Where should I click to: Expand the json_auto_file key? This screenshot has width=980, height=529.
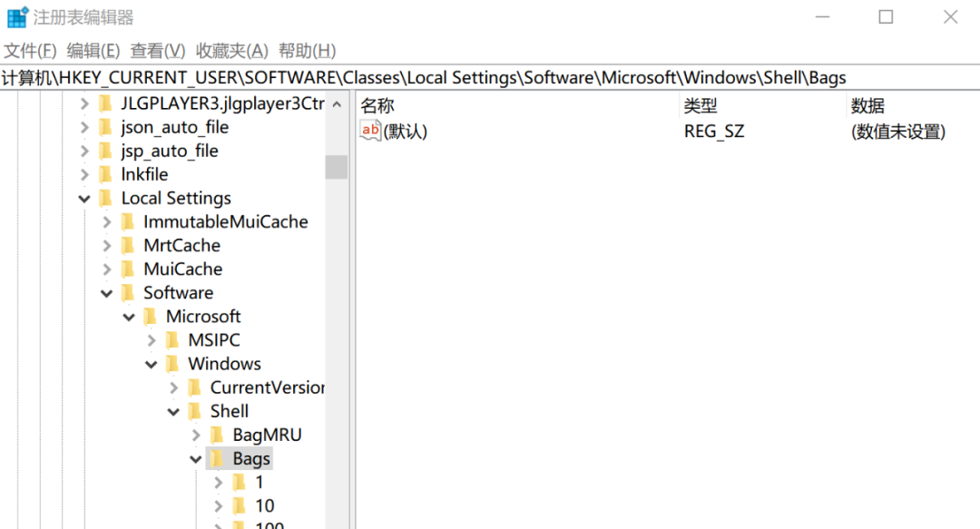pyautogui.click(x=84, y=127)
